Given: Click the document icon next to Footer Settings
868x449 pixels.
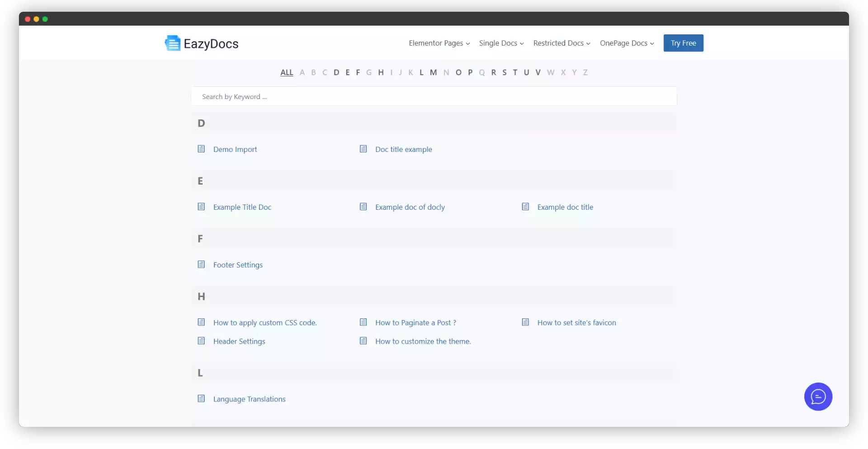Looking at the screenshot, I should click(x=201, y=265).
